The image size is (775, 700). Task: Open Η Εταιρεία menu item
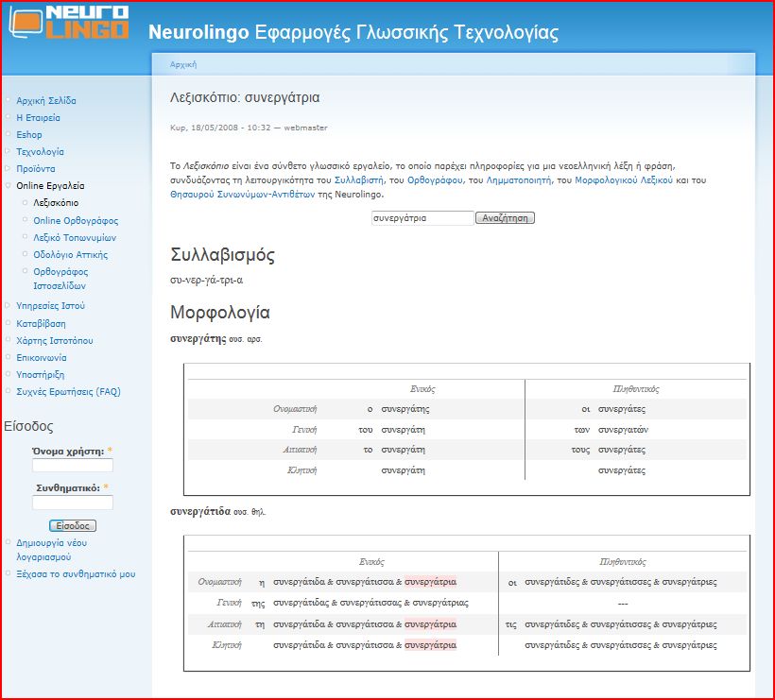coord(38,117)
